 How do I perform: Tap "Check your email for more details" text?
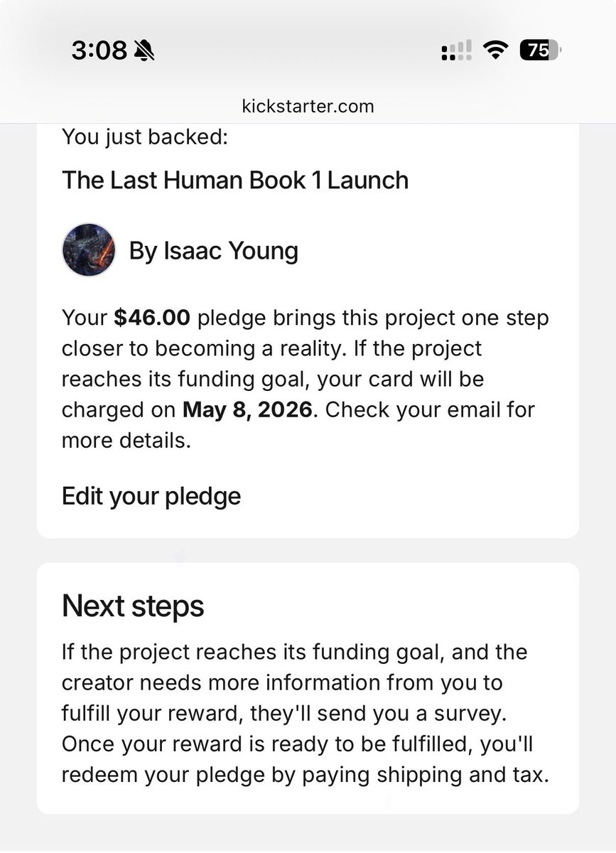(298, 425)
